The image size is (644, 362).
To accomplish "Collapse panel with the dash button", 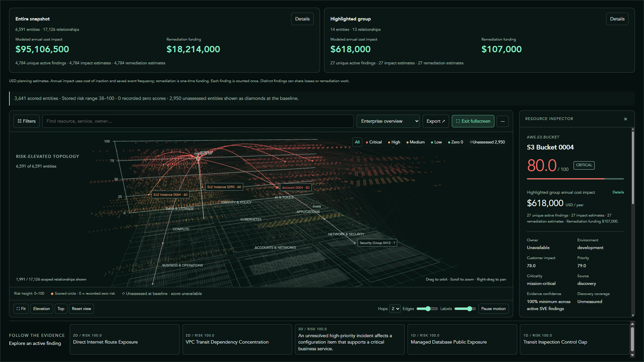I will coord(502,121).
